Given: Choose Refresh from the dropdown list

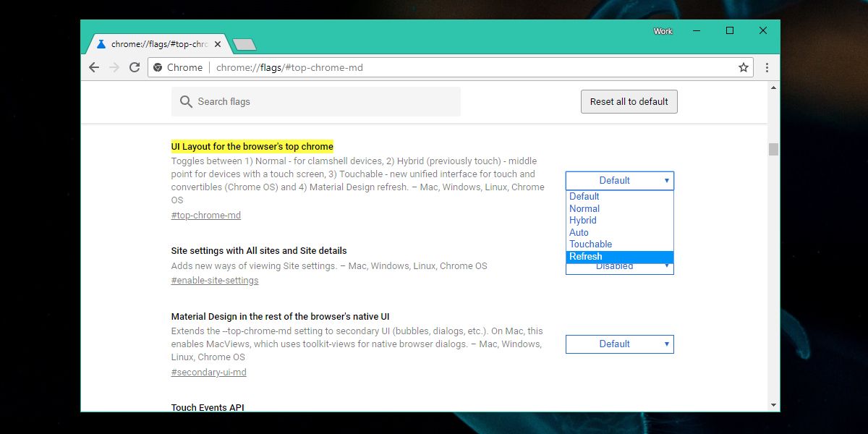Looking at the screenshot, I should coord(620,257).
